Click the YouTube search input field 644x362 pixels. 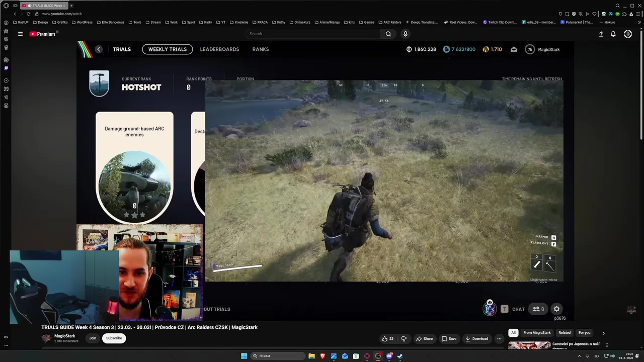pos(313,34)
